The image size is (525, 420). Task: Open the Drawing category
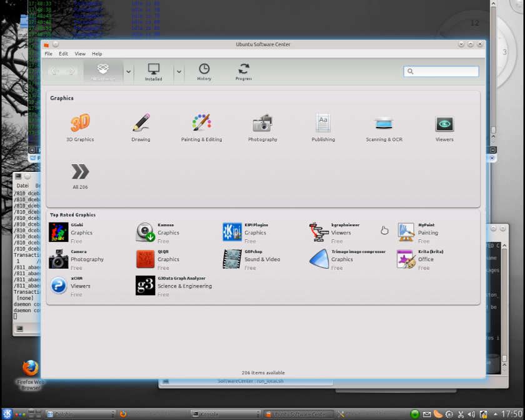coord(141,127)
